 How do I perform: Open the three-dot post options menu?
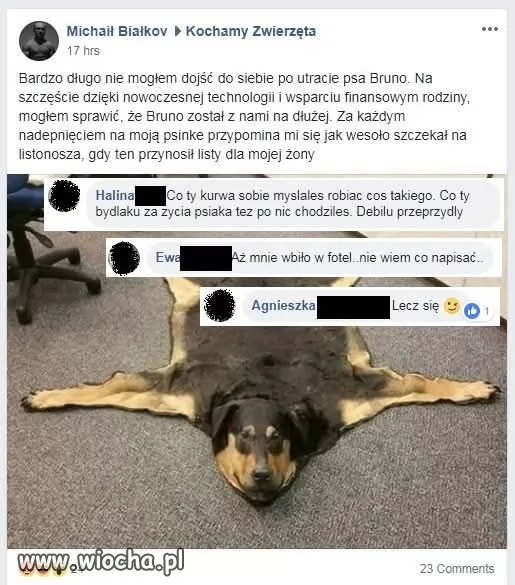(x=489, y=29)
